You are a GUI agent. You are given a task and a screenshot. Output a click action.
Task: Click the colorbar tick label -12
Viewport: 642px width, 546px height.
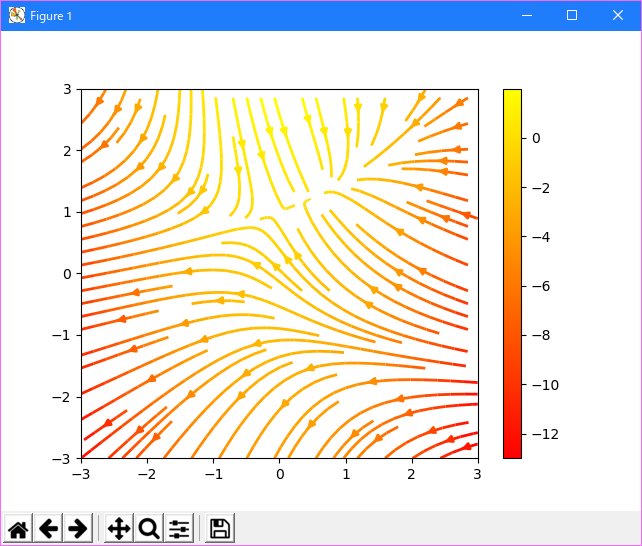545,434
